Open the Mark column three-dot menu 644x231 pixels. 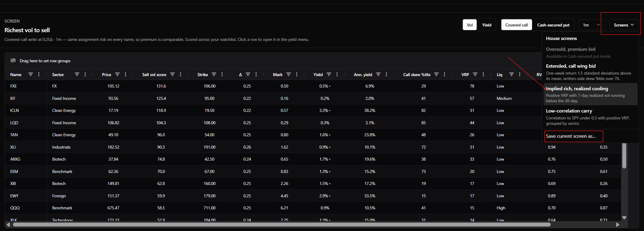(x=297, y=74)
